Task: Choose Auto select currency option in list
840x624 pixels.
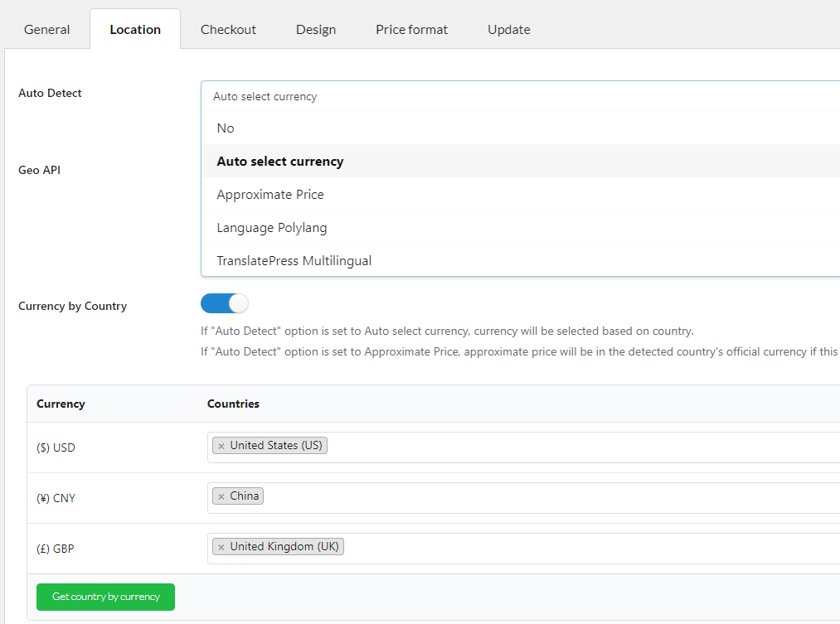Action: coord(280,162)
